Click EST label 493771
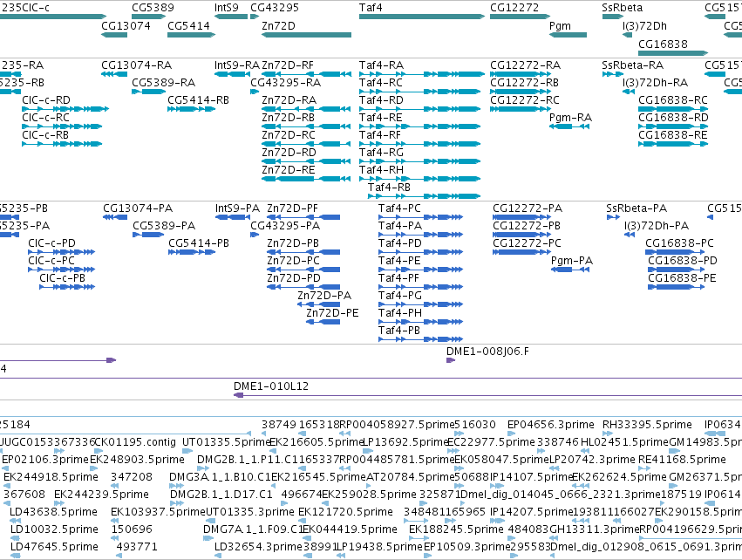 [137, 547]
